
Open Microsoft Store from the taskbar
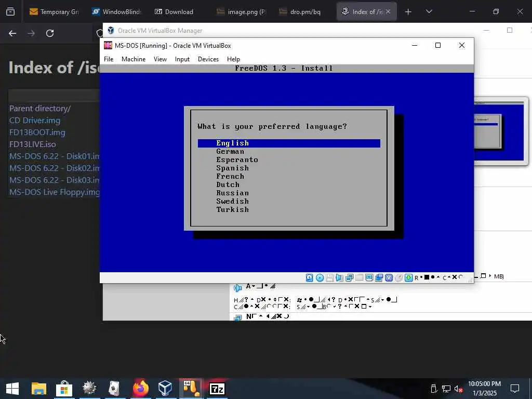pos(64,389)
